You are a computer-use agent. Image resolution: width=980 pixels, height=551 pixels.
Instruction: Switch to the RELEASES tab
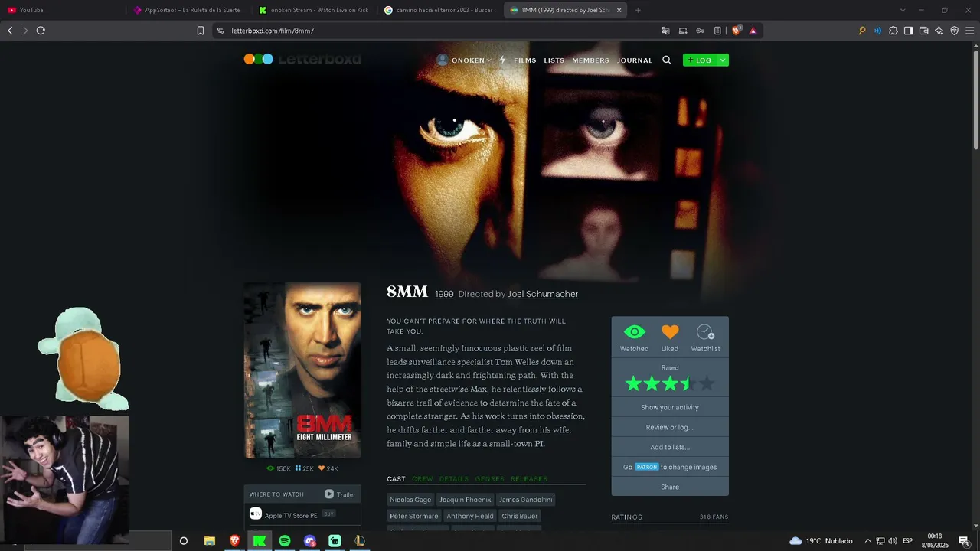point(529,479)
